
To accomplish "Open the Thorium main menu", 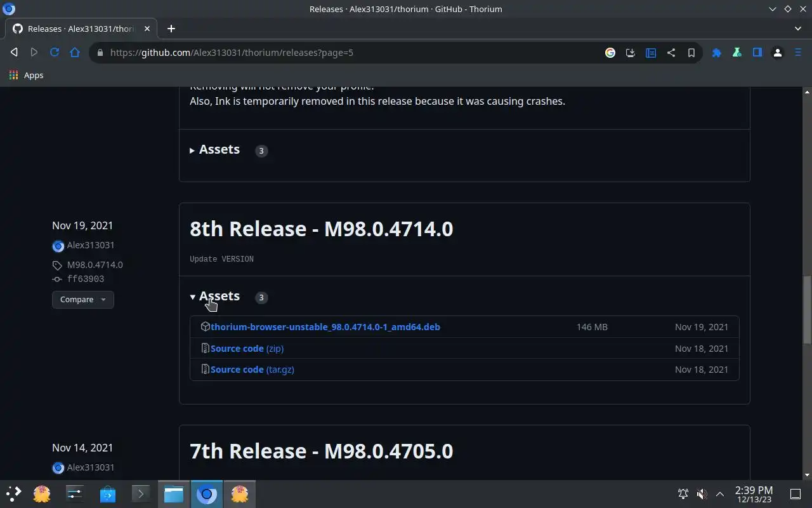I will [798, 53].
